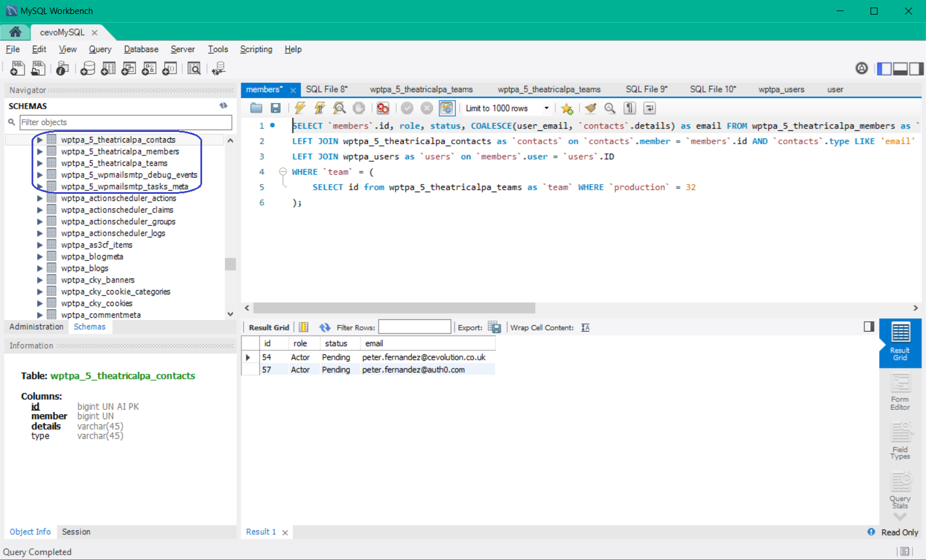Expand wptpa_blogmeta table node
This screenshot has height=560, width=926.
tap(40, 257)
